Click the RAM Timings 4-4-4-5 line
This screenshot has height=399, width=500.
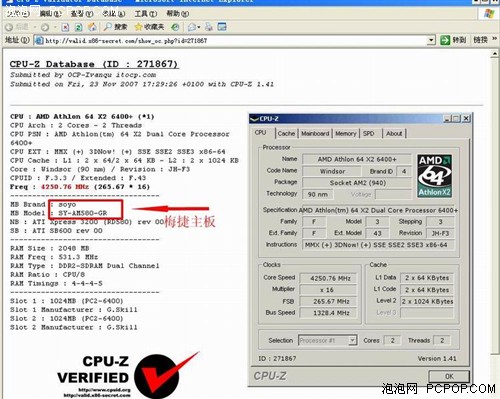56,283
